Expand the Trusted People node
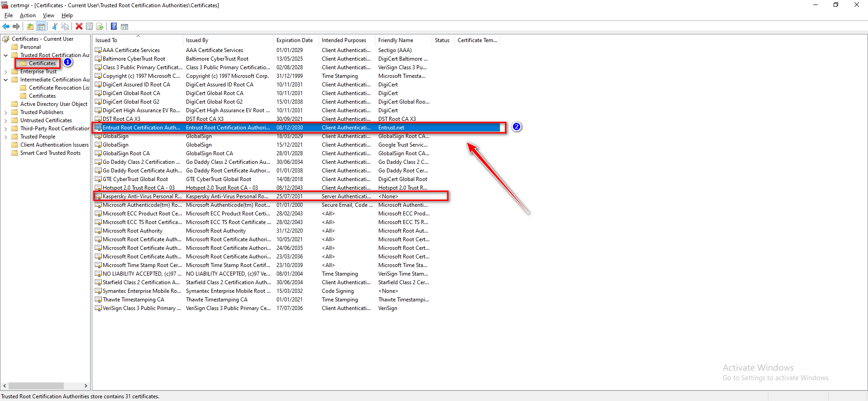This screenshot has width=868, height=401. point(5,137)
